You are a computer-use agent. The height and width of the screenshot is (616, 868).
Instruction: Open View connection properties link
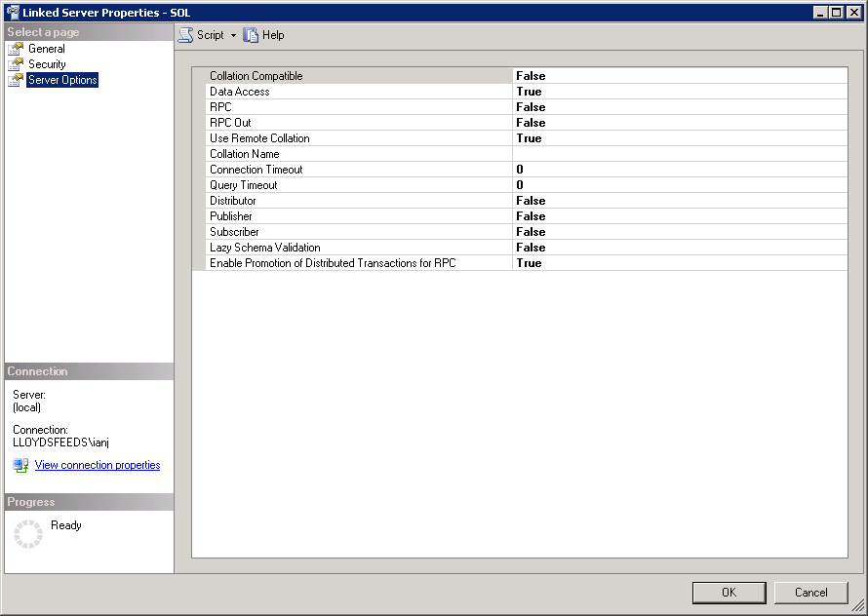pos(98,466)
